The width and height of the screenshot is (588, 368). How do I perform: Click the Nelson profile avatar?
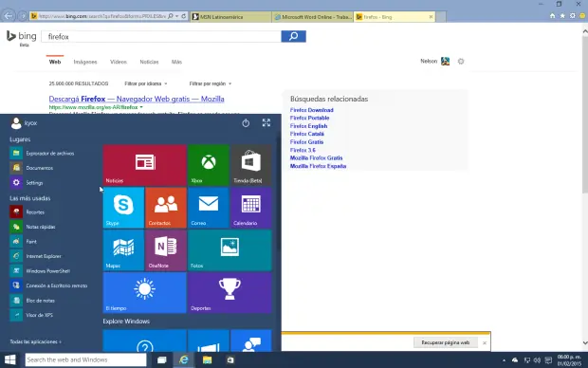click(445, 61)
